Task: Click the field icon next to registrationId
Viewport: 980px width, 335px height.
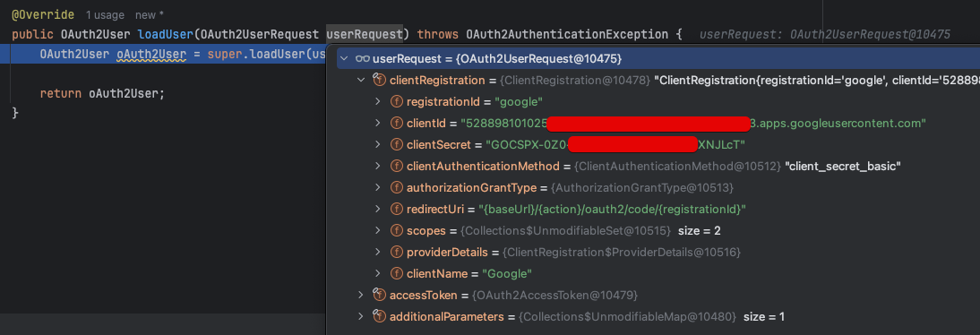Action: [396, 102]
